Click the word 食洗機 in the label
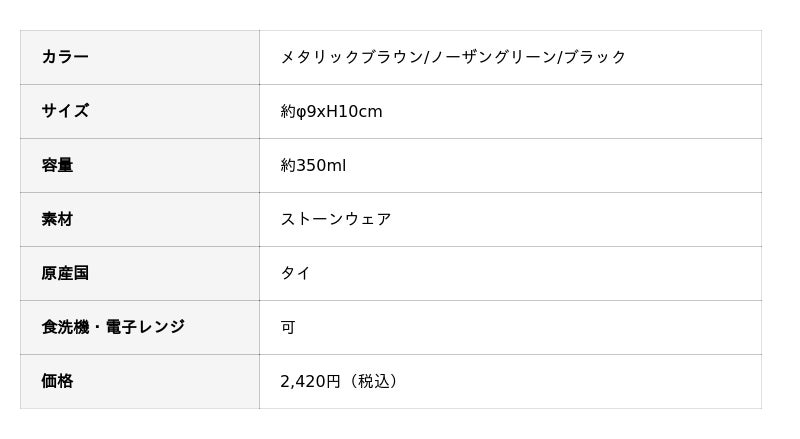 coord(65,327)
